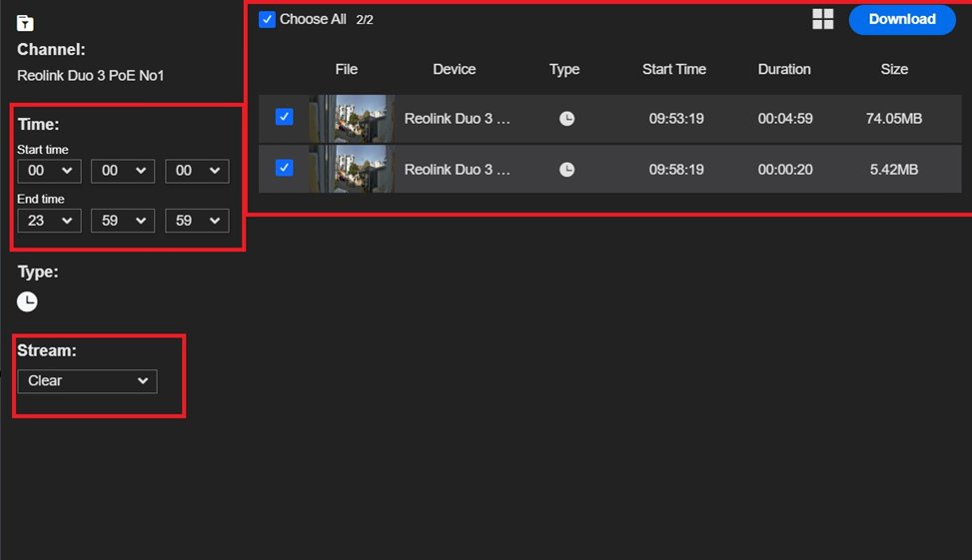
Task: Click the Size column header
Action: pyautogui.click(x=894, y=70)
